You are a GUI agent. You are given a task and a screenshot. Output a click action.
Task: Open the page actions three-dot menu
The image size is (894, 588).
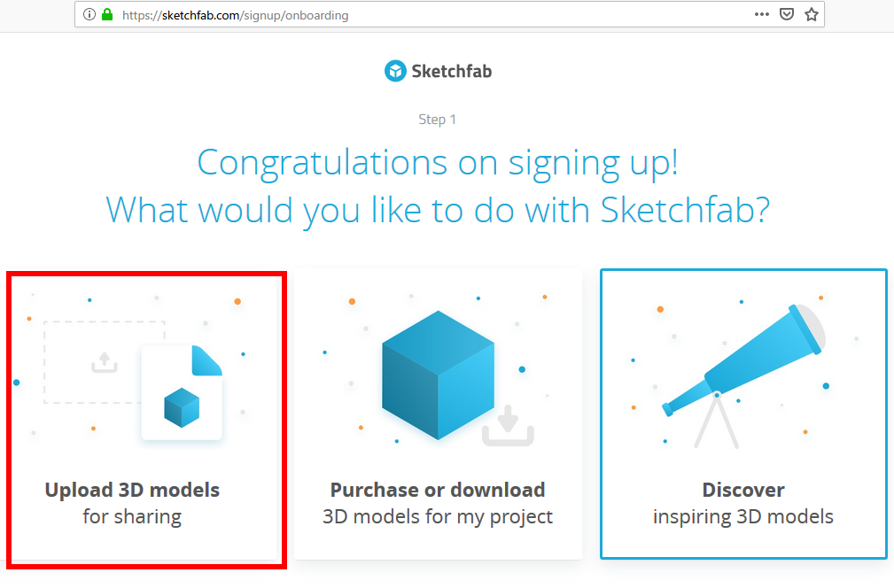[762, 15]
